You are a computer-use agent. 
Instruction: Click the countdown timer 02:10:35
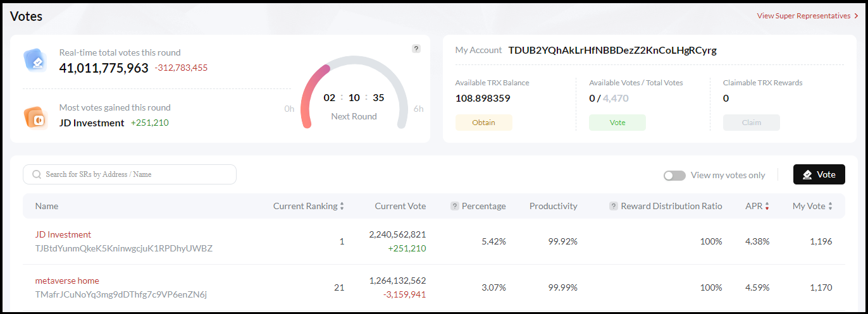tap(354, 97)
